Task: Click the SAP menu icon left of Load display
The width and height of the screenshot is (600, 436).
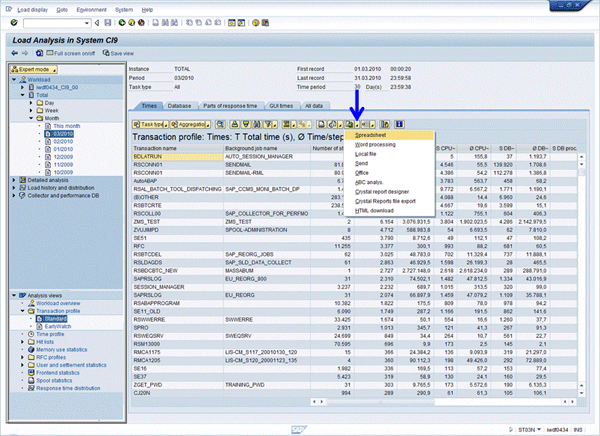Action: click(8, 9)
